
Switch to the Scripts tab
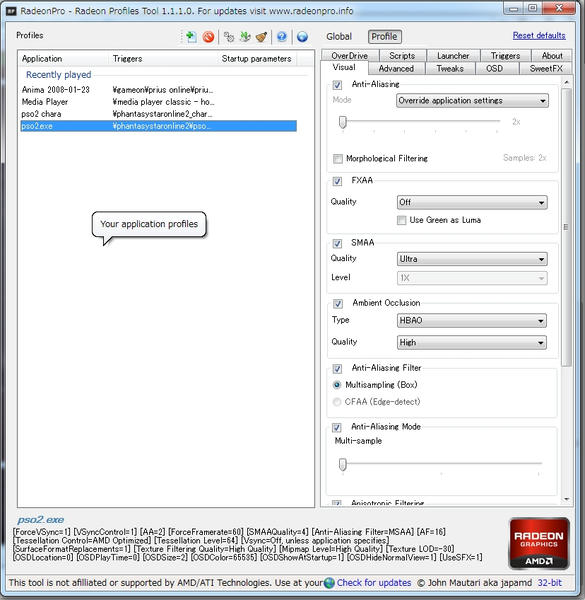pos(402,56)
